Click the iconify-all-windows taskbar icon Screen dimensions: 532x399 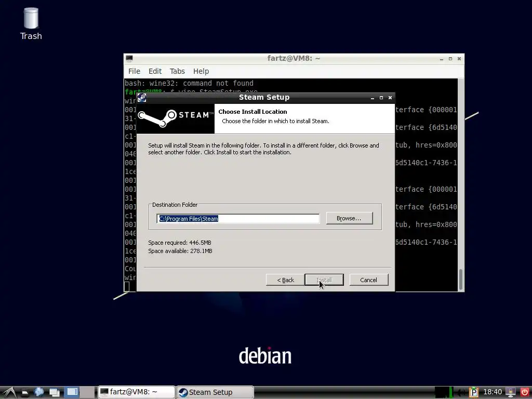tap(54, 393)
